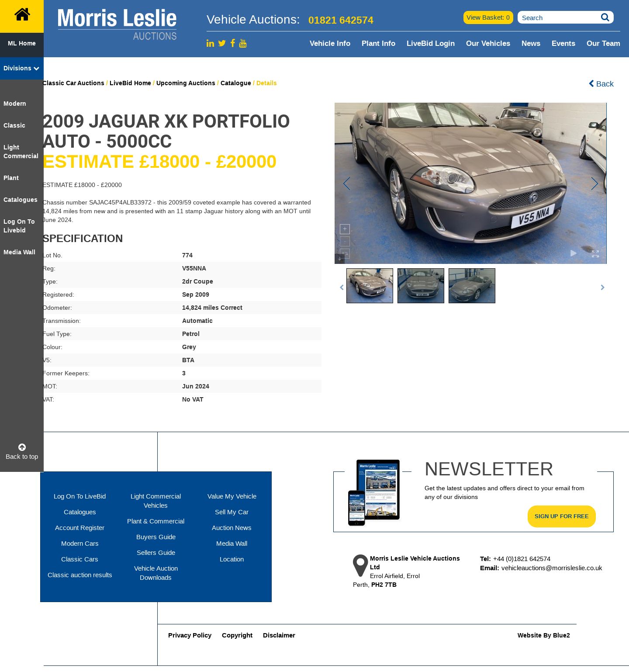
Task: Open Events menu item
Action: pyautogui.click(x=563, y=43)
